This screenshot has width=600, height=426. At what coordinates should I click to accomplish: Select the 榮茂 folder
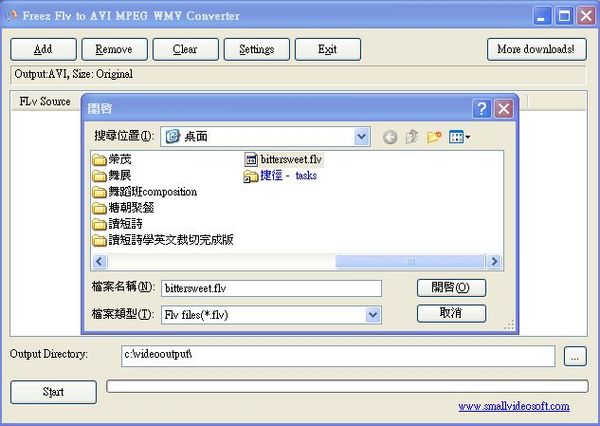[112, 159]
